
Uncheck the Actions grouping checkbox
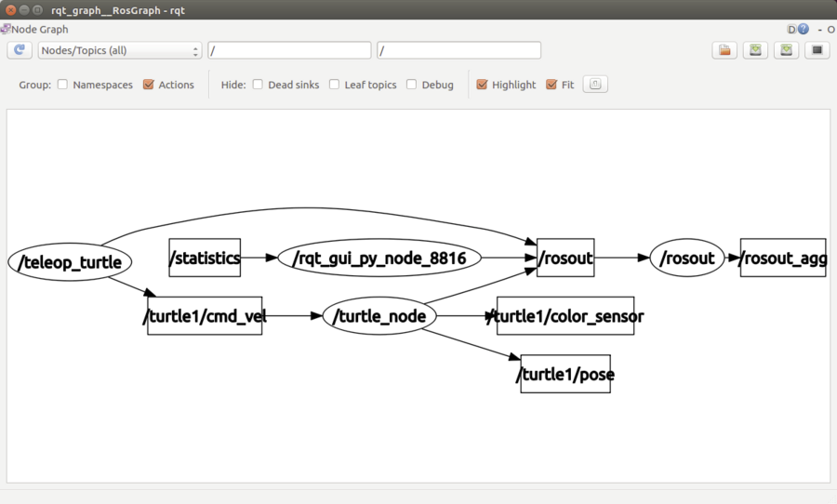point(149,85)
